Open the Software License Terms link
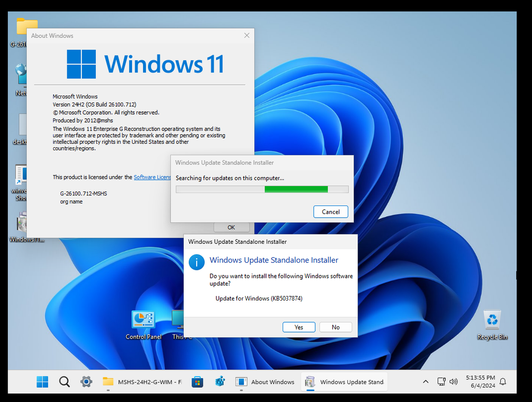Image resolution: width=532 pixels, height=402 pixels. (152, 177)
